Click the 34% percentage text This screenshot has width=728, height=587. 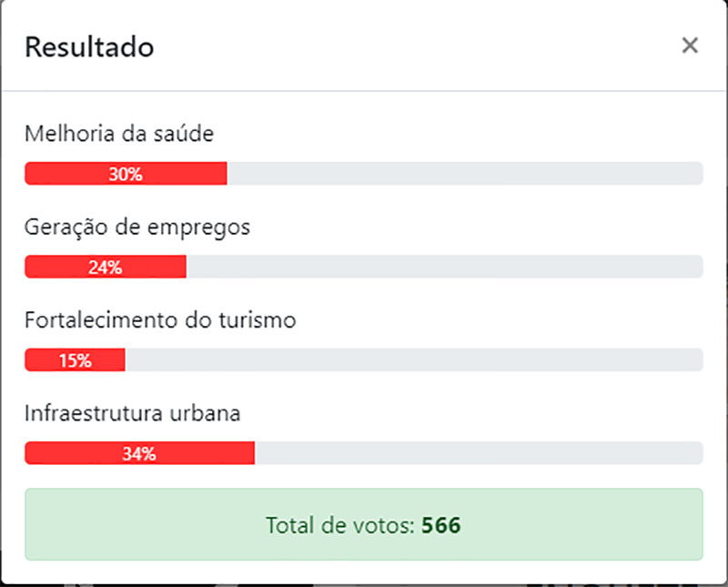pyautogui.click(x=139, y=454)
